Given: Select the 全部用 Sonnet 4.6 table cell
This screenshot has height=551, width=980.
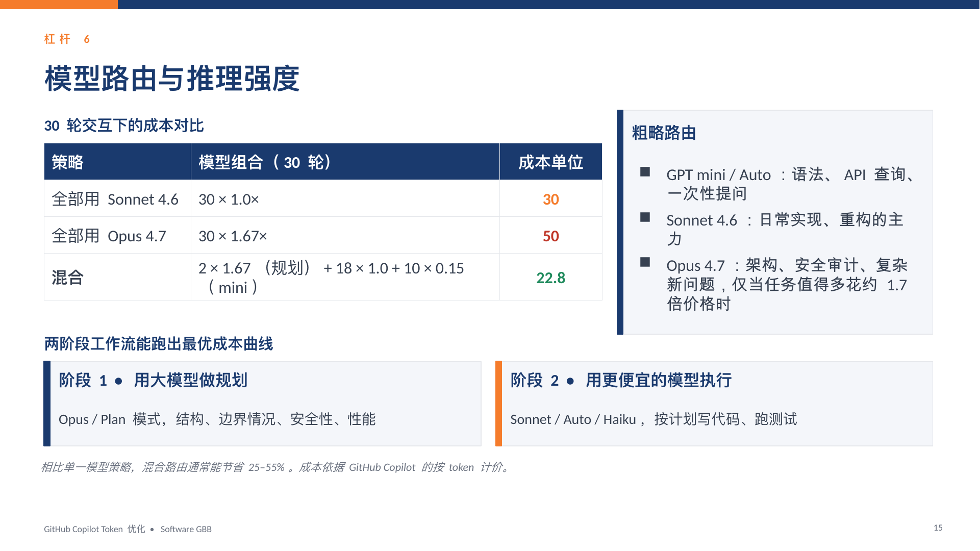Looking at the screenshot, I should tap(117, 199).
